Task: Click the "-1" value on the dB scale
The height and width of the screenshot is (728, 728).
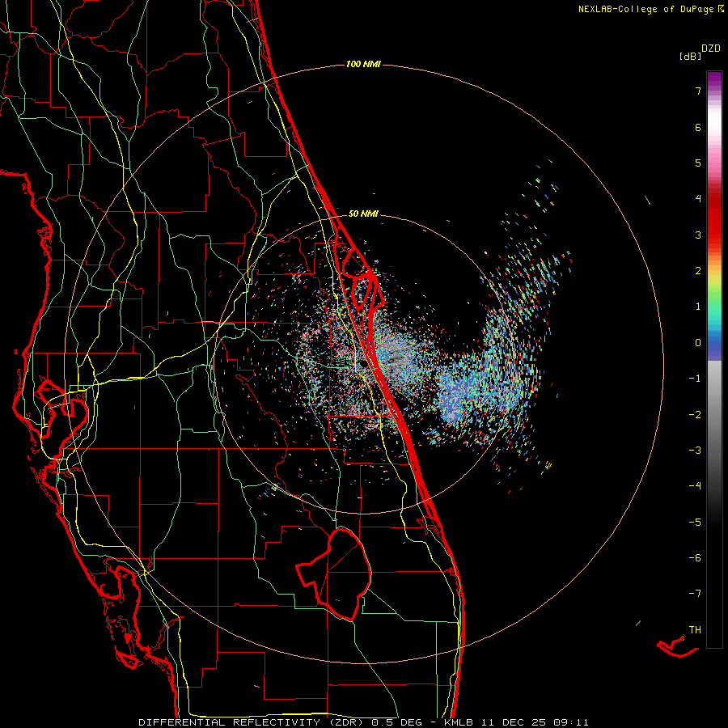Action: click(x=695, y=379)
